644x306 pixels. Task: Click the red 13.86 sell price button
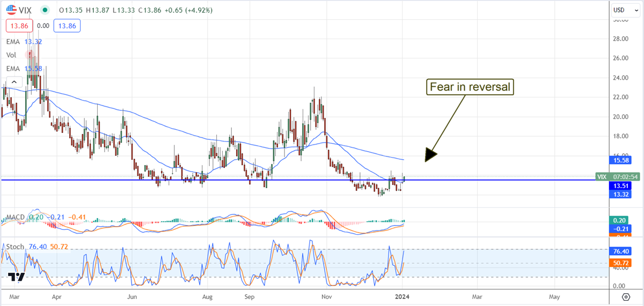click(19, 25)
